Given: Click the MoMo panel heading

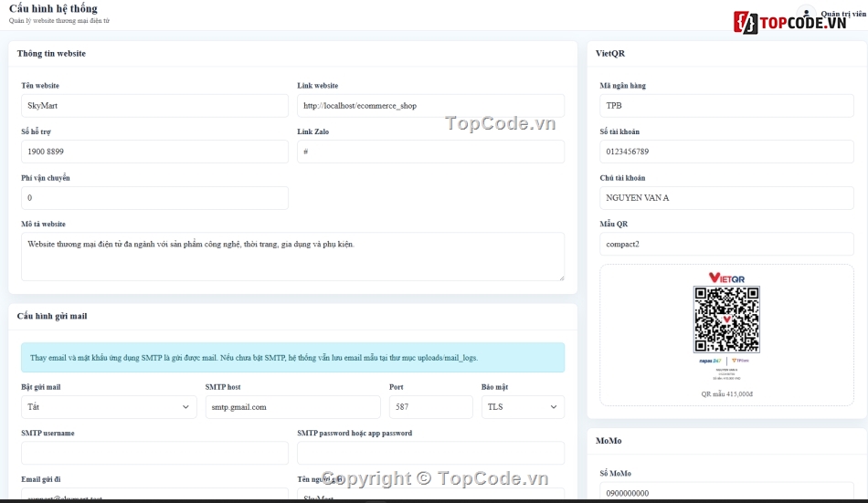Looking at the screenshot, I should [609, 441].
